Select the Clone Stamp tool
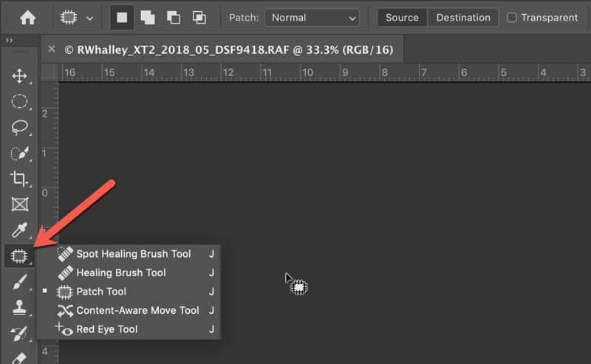Image resolution: width=591 pixels, height=364 pixels. (19, 307)
